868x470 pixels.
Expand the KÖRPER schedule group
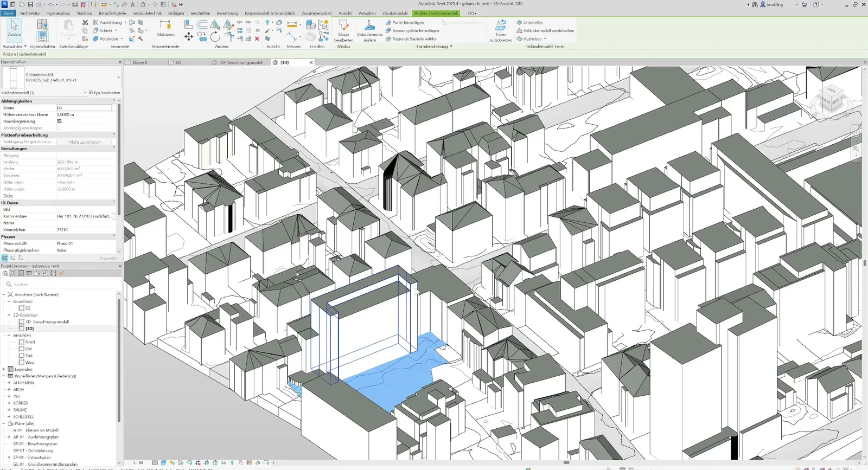click(9, 403)
